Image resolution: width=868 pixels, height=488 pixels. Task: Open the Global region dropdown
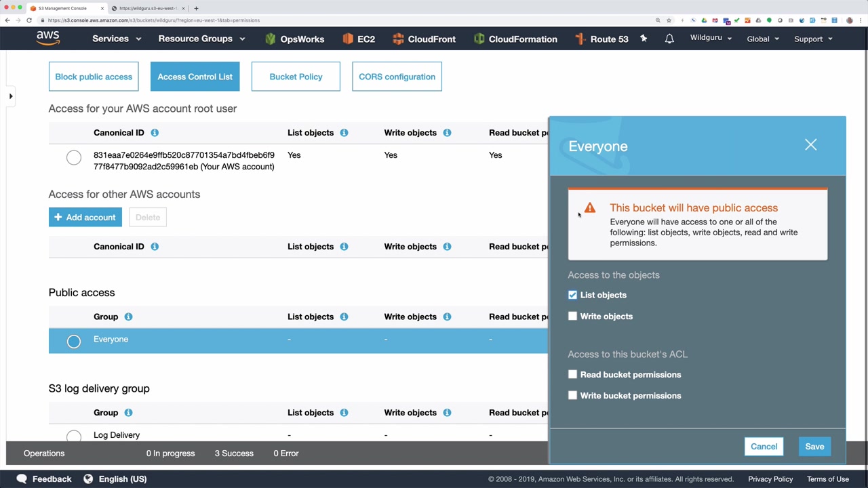tap(763, 39)
